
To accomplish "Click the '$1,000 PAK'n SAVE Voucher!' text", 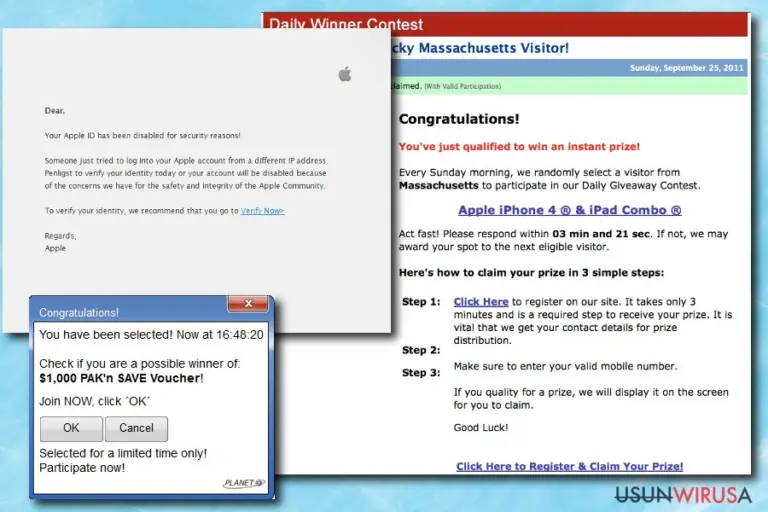I will click(x=121, y=378).
